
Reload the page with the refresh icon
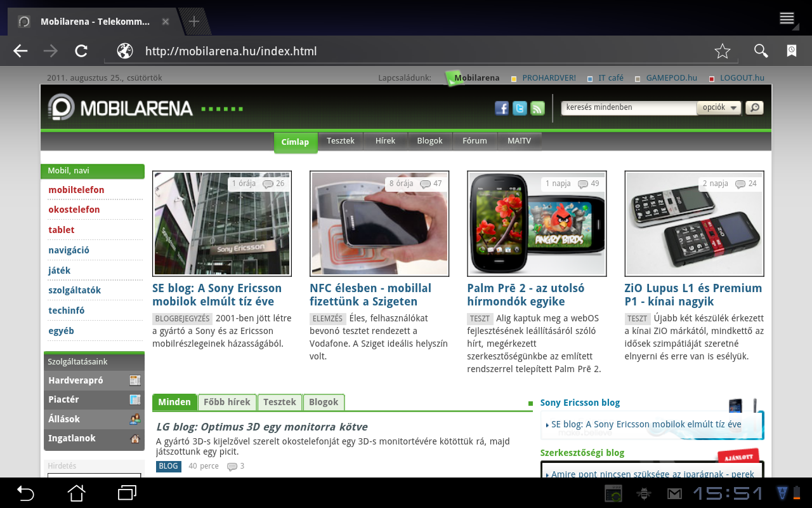[81, 51]
